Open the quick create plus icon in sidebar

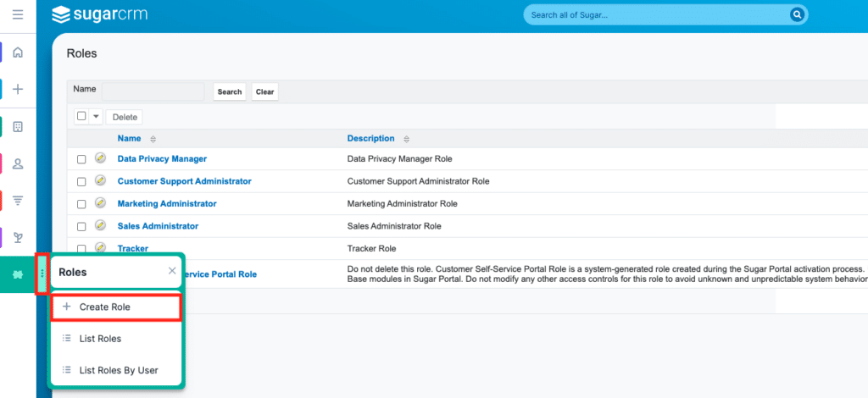[x=18, y=89]
